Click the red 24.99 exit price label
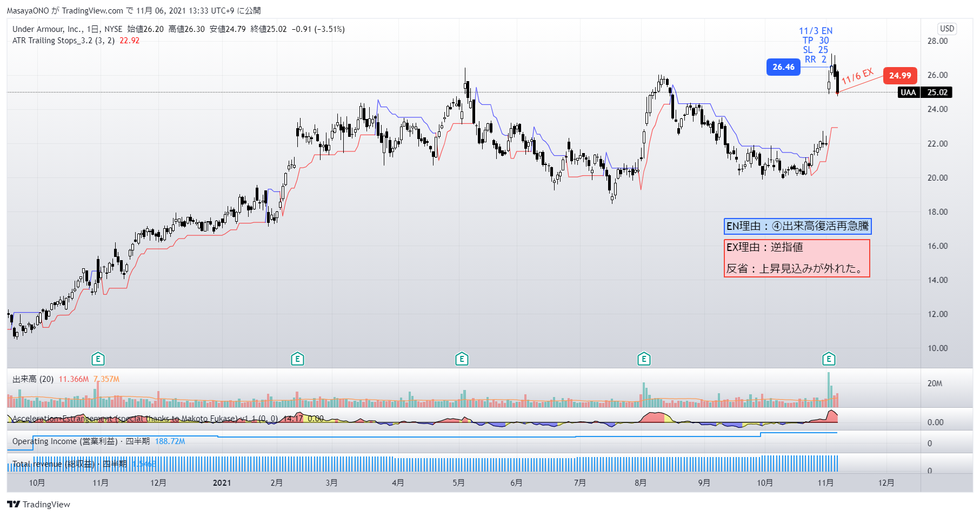980x516 pixels. [x=900, y=76]
